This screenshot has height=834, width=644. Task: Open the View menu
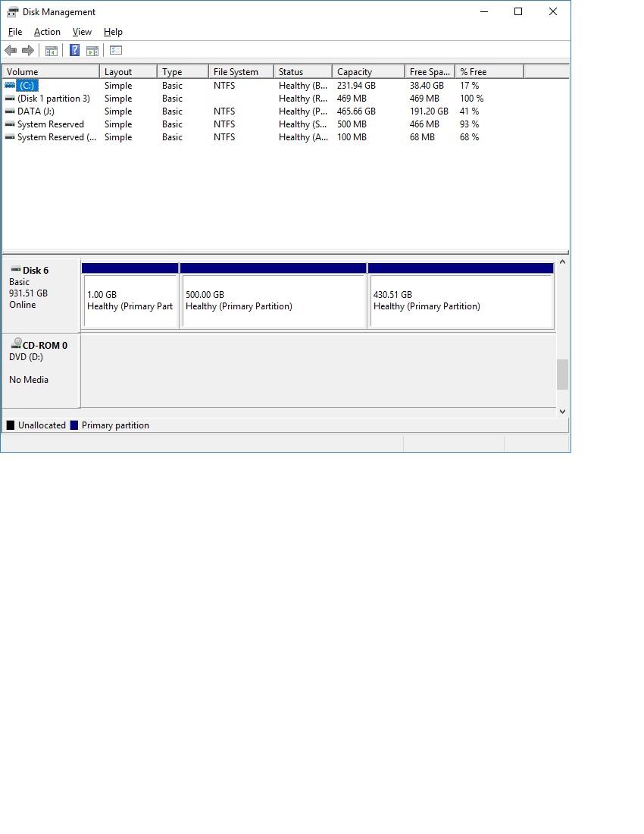click(82, 32)
